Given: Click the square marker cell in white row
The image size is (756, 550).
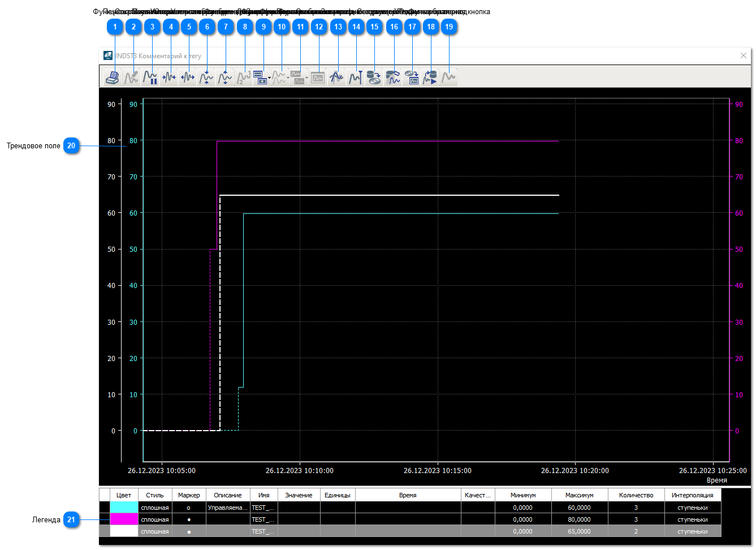Looking at the screenshot, I should [x=189, y=531].
